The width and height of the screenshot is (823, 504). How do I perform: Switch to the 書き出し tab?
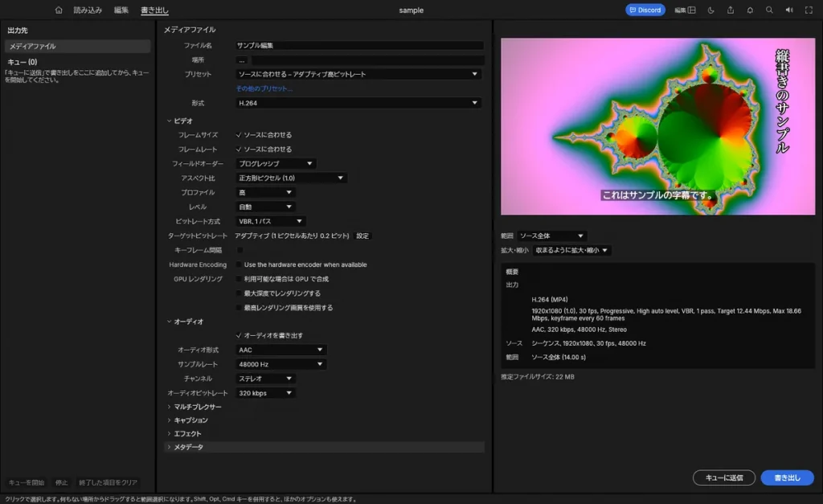[154, 10]
